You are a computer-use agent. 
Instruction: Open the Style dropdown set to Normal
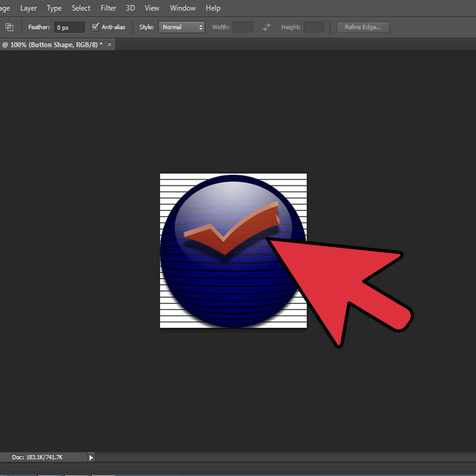click(x=182, y=27)
